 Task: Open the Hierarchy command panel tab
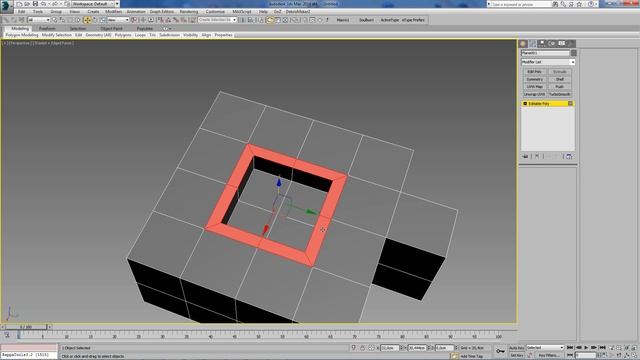[x=542, y=43]
